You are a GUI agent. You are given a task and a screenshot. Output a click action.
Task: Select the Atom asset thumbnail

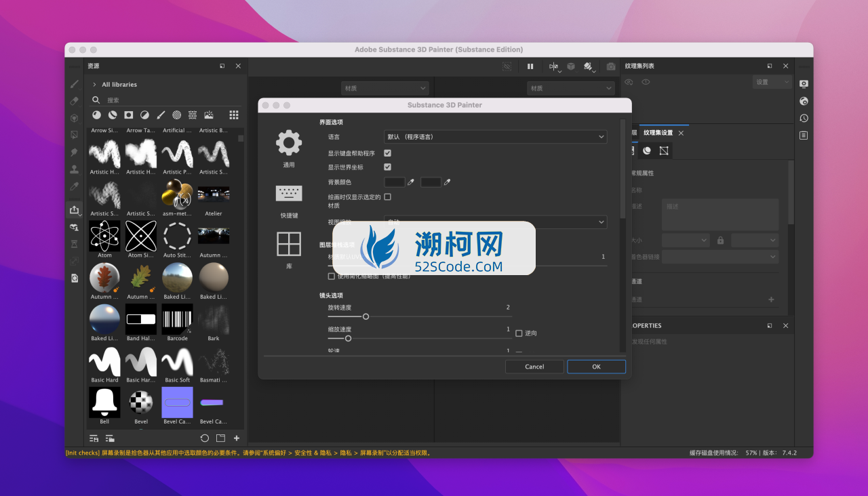[104, 235]
